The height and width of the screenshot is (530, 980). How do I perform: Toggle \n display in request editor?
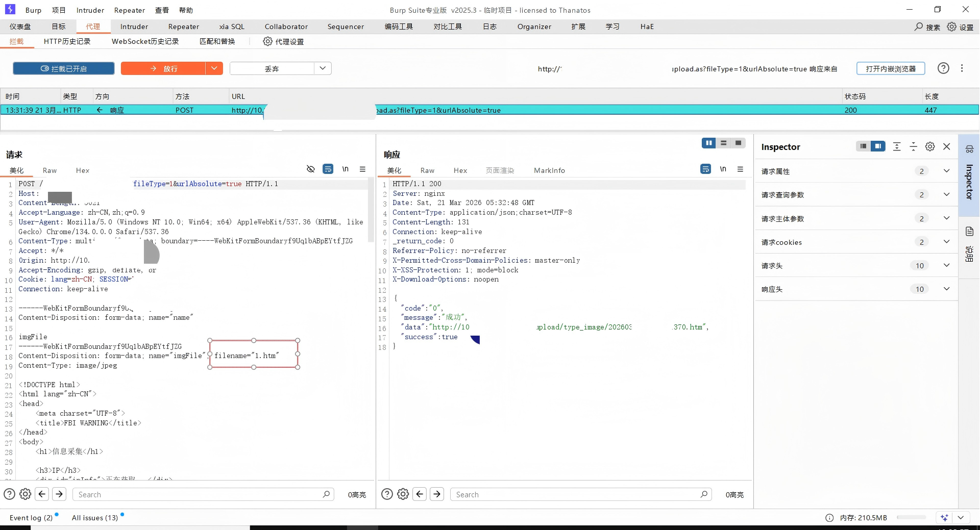[x=346, y=169]
